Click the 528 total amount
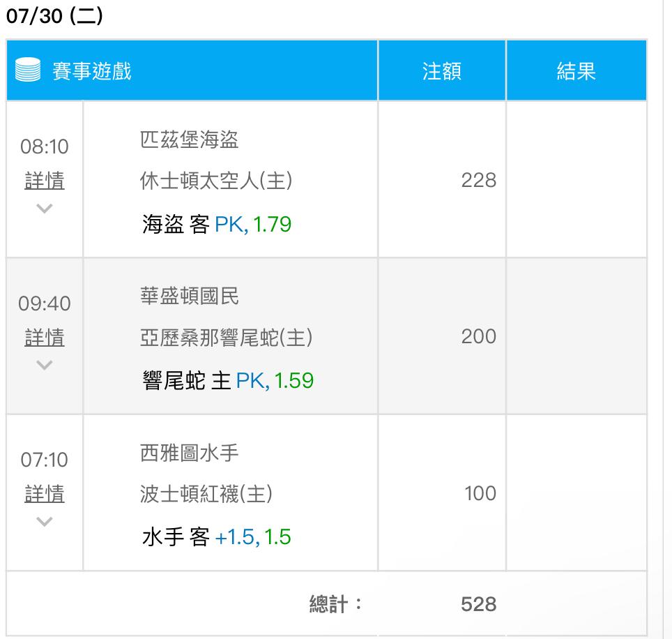 click(x=479, y=604)
